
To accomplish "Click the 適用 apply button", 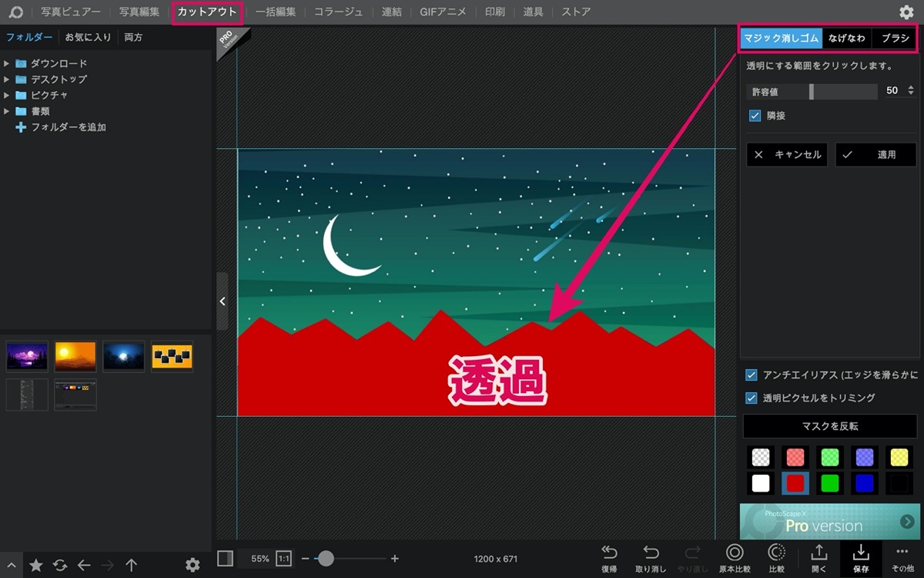I will [x=876, y=155].
